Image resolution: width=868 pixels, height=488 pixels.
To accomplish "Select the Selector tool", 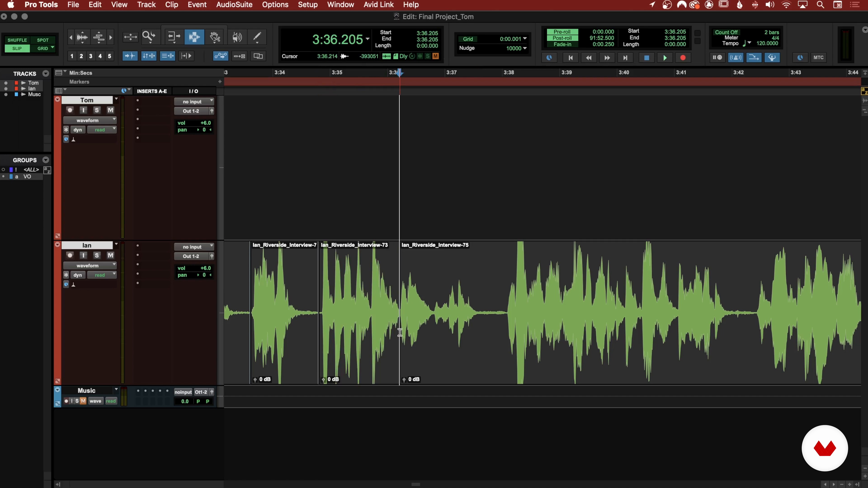I will click(194, 37).
